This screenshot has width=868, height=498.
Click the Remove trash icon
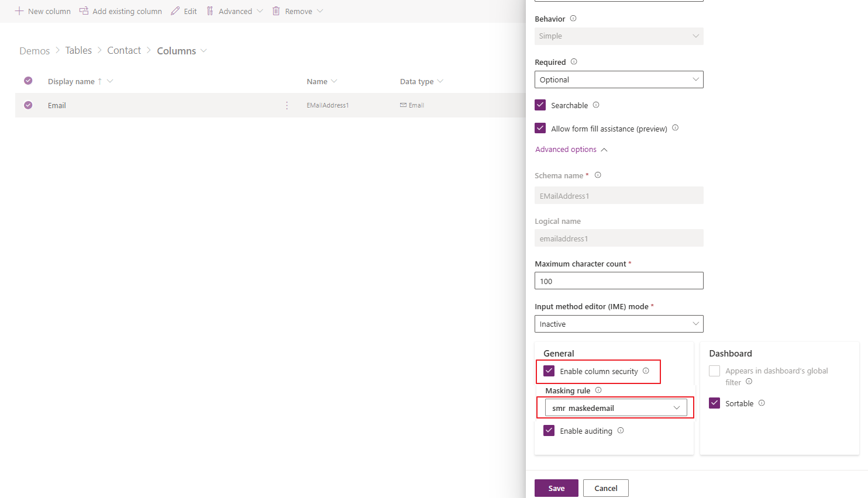click(x=277, y=11)
